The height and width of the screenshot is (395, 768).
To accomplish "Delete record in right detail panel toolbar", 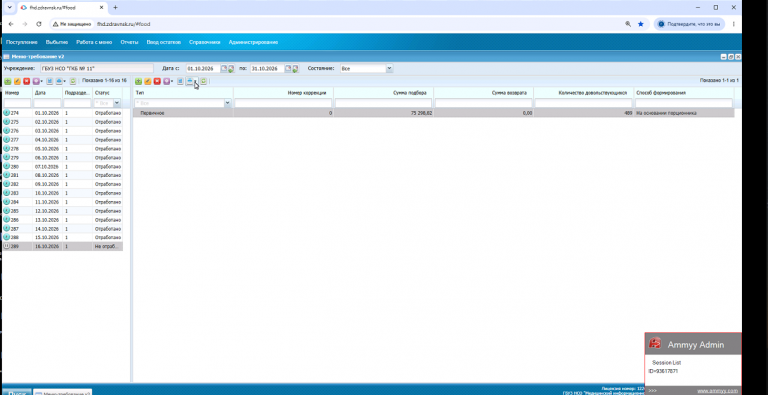I will 157,81.
